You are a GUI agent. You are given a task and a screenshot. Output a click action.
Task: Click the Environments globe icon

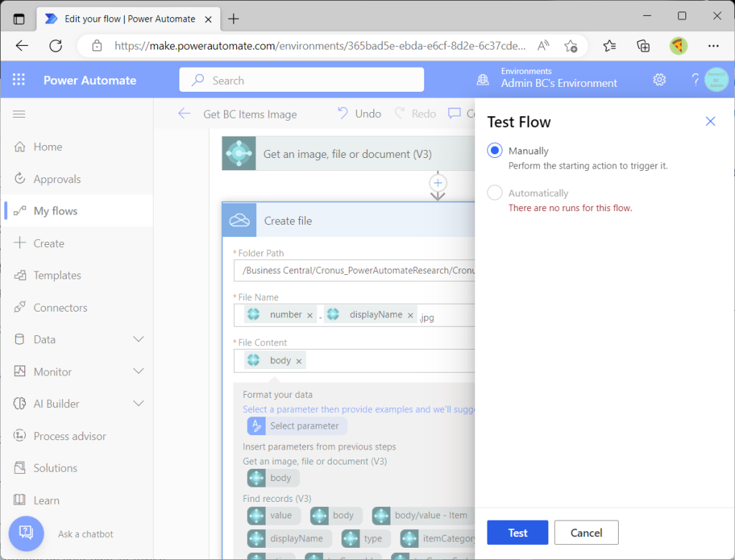(x=482, y=80)
